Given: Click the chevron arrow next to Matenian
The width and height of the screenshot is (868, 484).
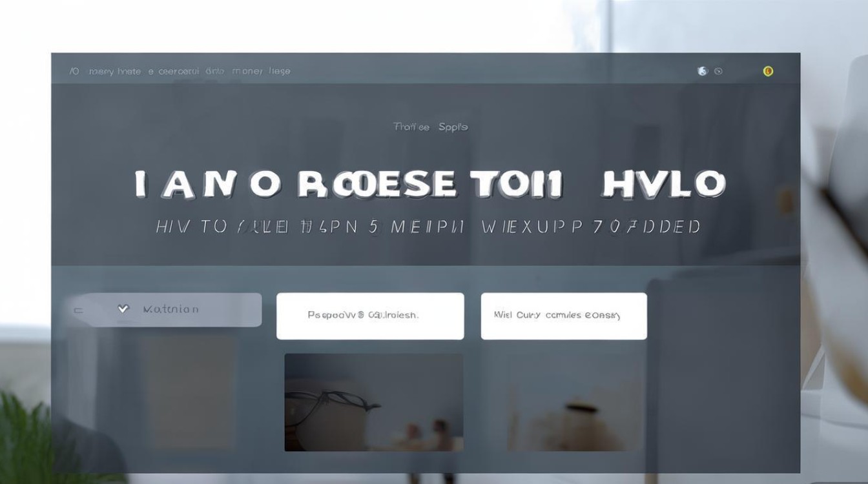Looking at the screenshot, I should [123, 309].
